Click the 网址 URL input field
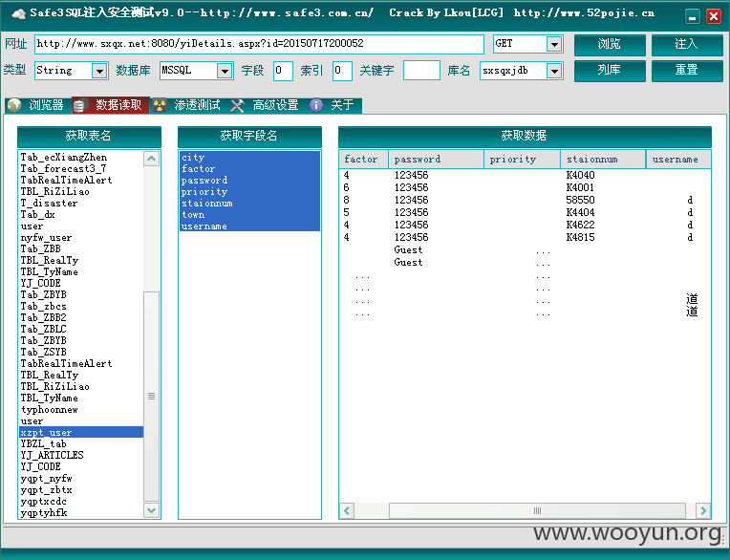Viewport: 730px width, 560px height. pyautogui.click(x=259, y=44)
